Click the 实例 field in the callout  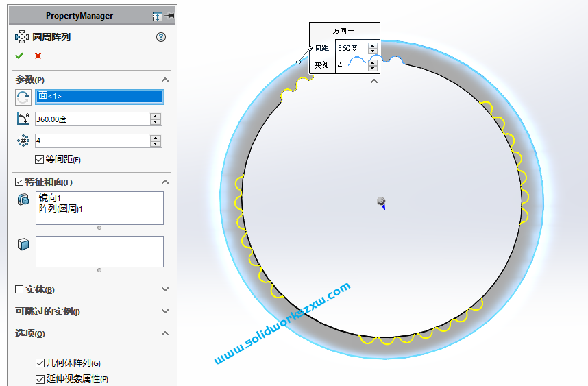[352, 65]
